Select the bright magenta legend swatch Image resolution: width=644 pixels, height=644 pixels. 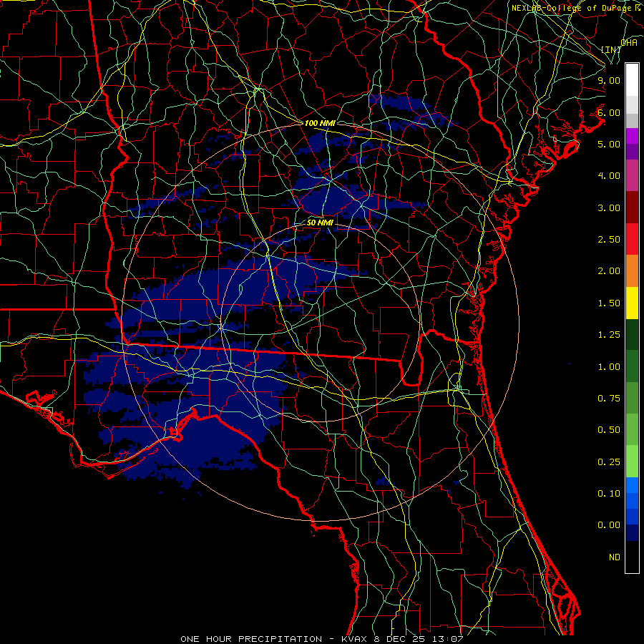(x=632, y=136)
